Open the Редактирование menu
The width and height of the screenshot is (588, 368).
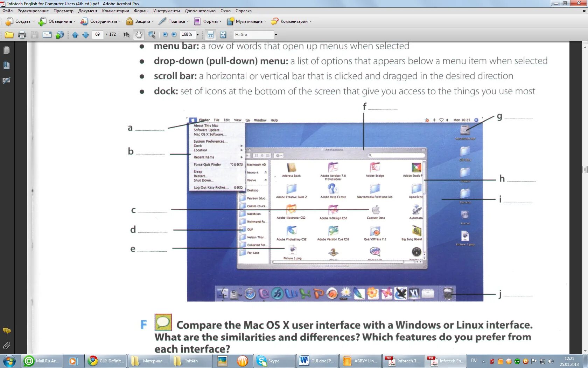point(33,11)
